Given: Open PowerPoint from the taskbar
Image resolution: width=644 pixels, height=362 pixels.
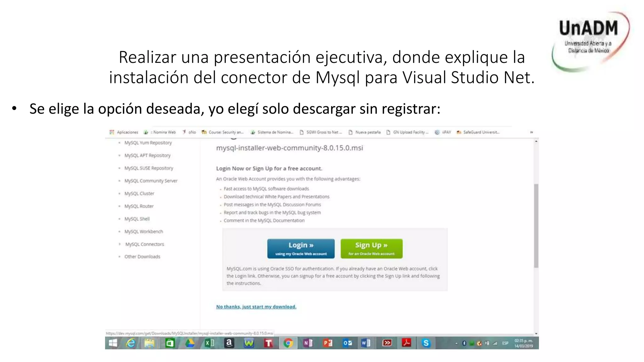Looking at the screenshot, I should tap(328, 343).
